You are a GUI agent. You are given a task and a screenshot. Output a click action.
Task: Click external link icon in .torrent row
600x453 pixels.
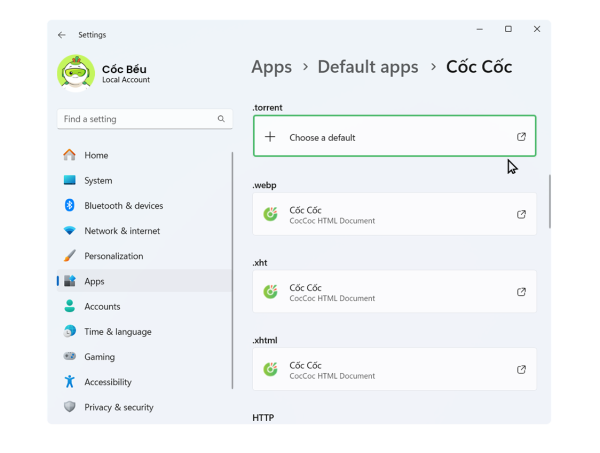coord(521,137)
